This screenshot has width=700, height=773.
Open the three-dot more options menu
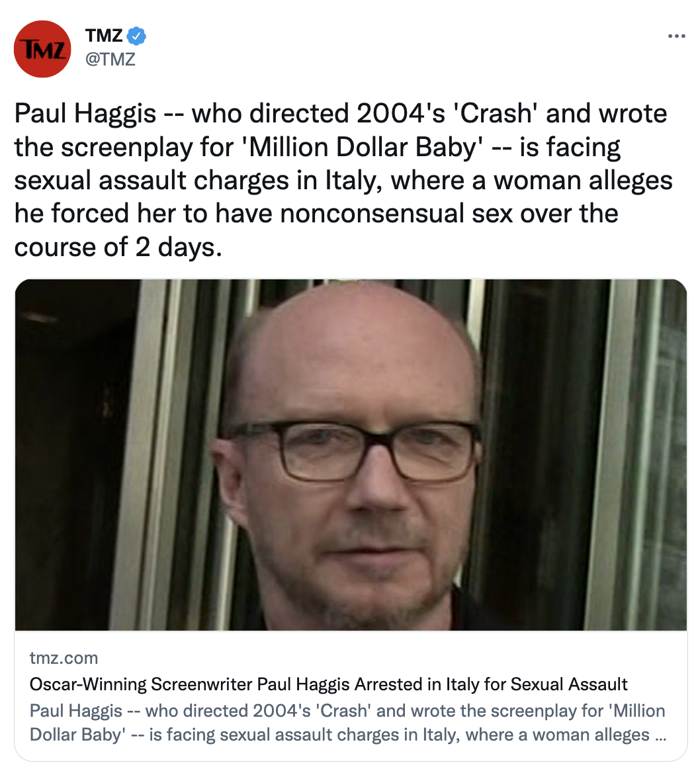676,36
